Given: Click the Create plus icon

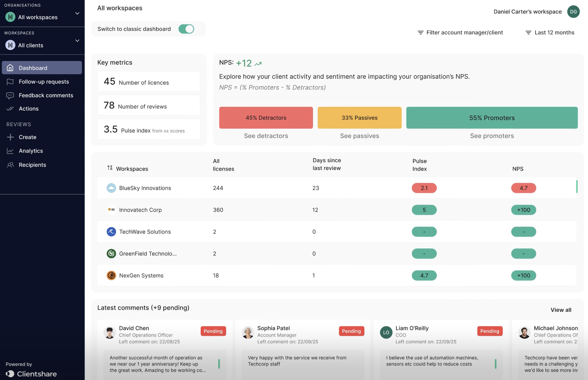Looking at the screenshot, I should 10,137.
